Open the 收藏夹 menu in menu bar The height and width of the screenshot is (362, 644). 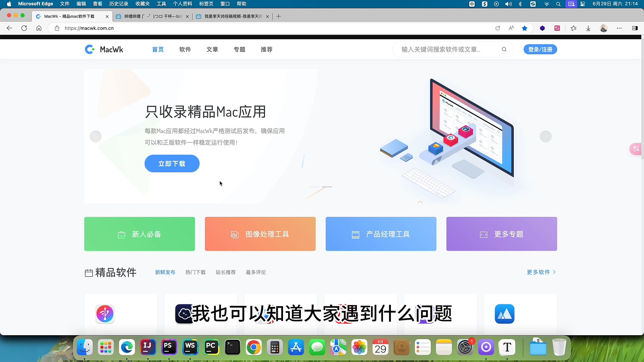pyautogui.click(x=143, y=4)
